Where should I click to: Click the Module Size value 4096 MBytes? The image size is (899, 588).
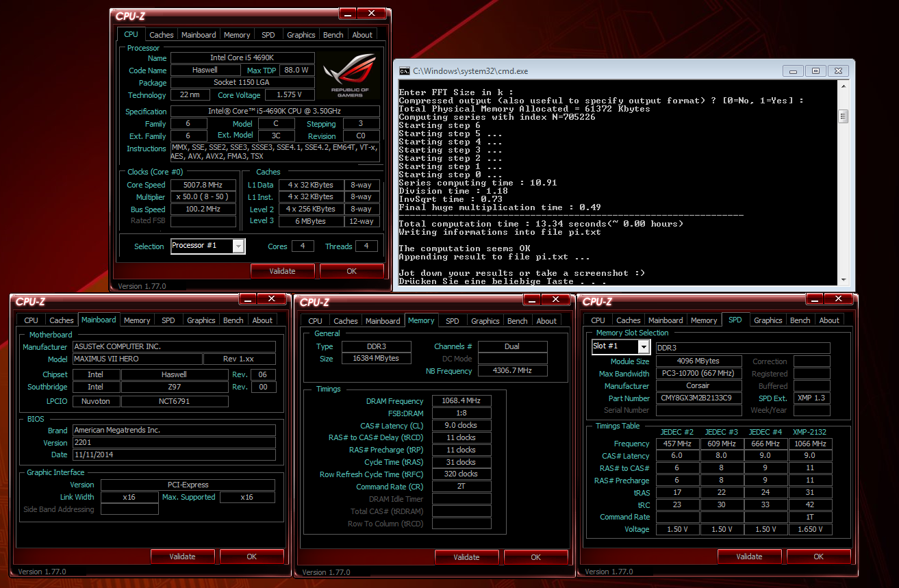pos(698,361)
